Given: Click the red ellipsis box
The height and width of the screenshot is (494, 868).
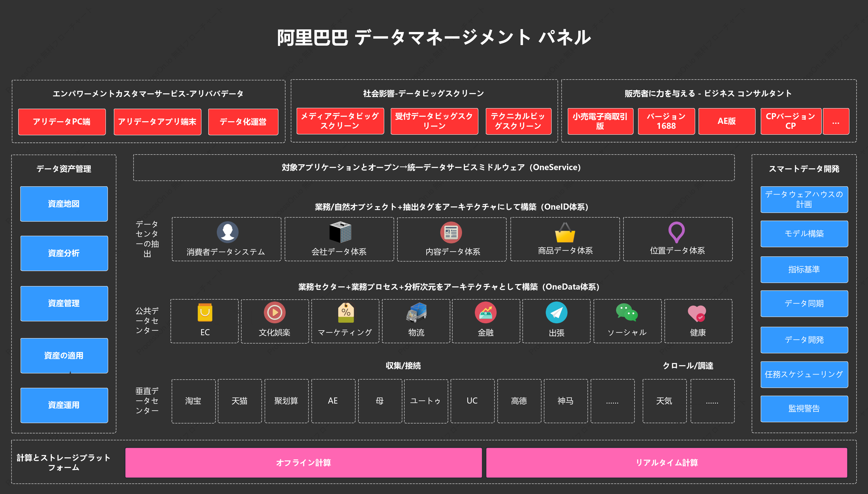Looking at the screenshot, I should tap(836, 121).
